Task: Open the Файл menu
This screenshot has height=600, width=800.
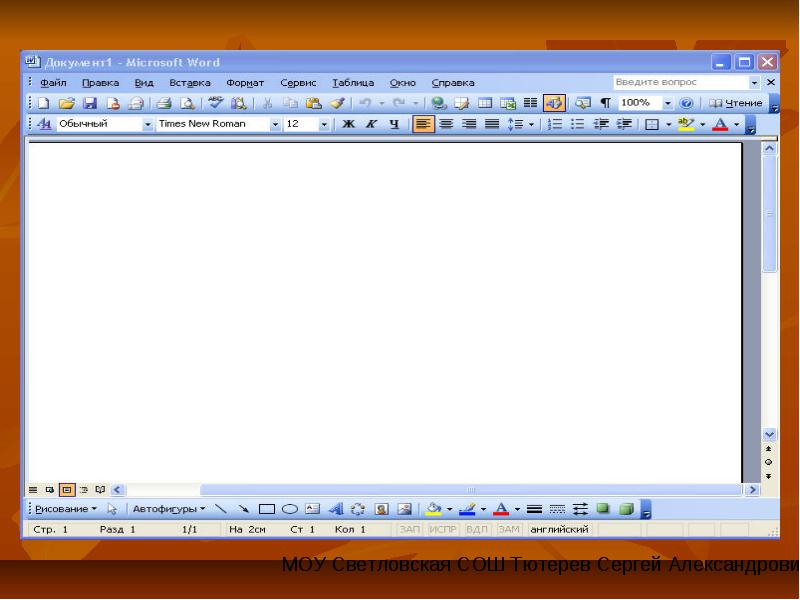Action: point(53,83)
